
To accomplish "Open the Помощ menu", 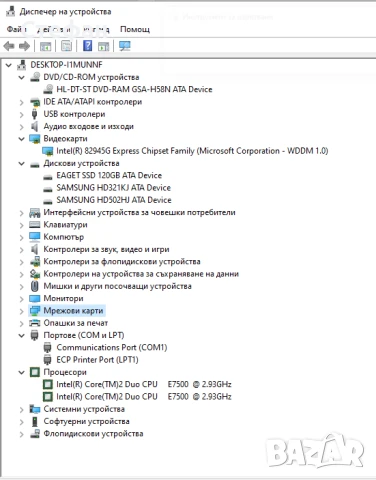I will (x=135, y=29).
